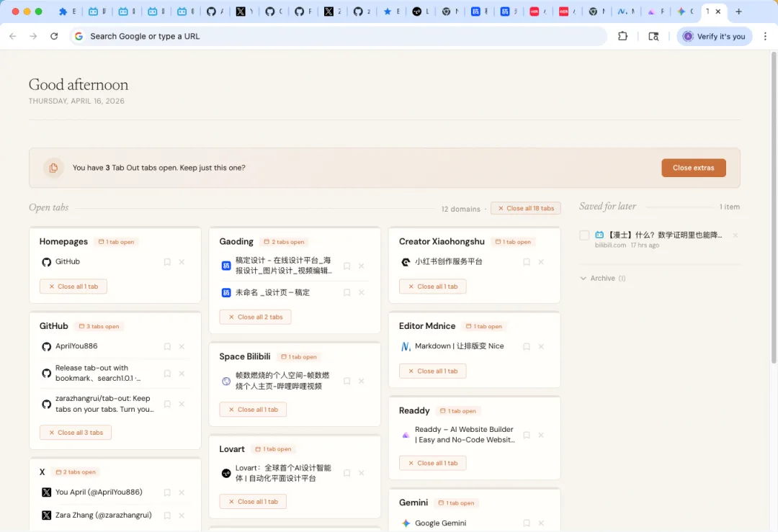Screen dimensions: 778x532
Task: Close the Google Gemini tab
Action: [541, 523]
